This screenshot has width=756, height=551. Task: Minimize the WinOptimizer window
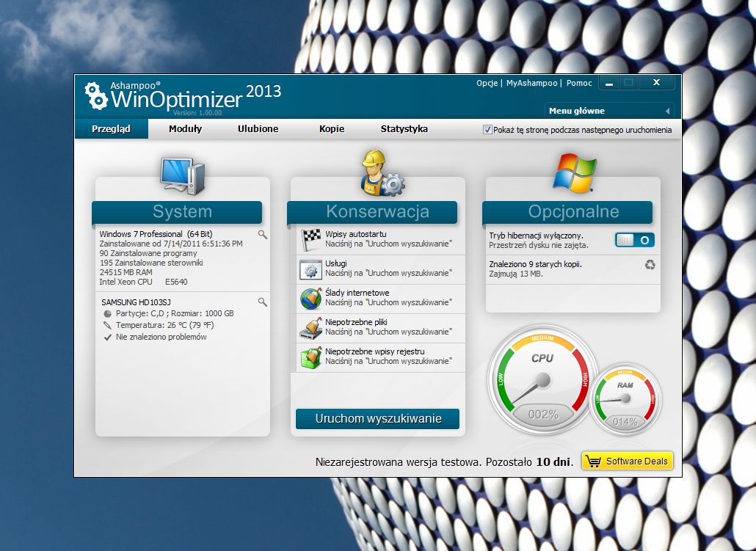coord(609,83)
